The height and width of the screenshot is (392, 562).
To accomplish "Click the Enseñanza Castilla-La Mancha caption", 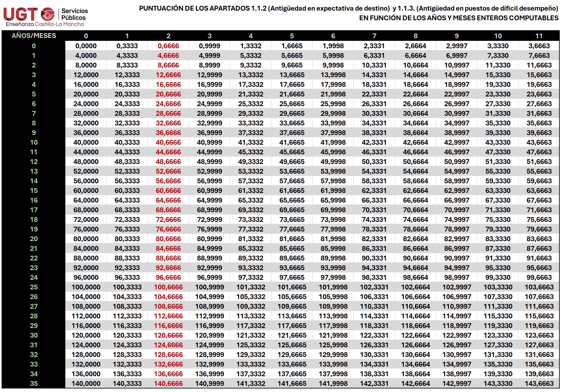I will (45, 24).
